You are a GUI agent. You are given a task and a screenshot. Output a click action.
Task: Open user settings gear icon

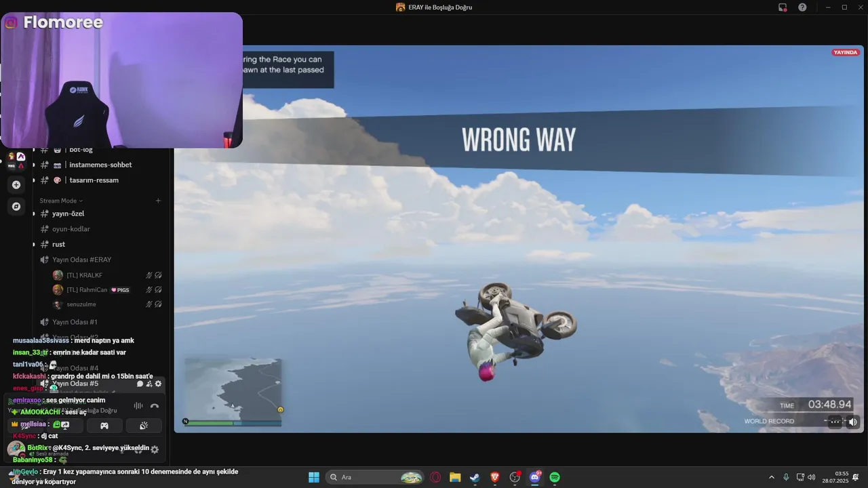coord(155,449)
